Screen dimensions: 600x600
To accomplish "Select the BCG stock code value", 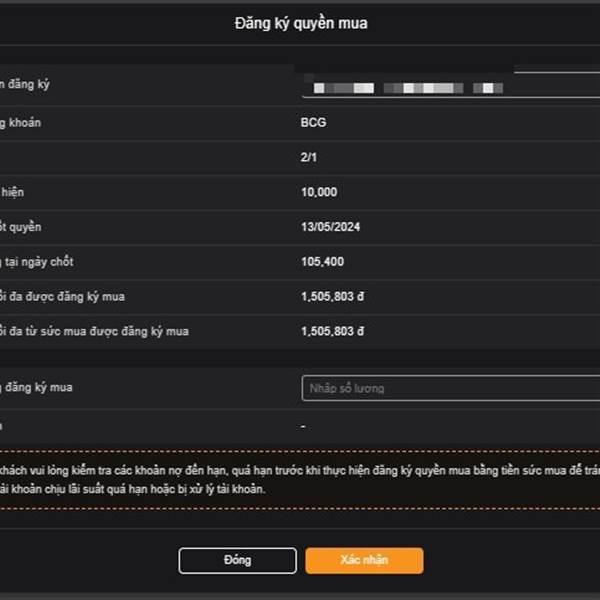I will pyautogui.click(x=313, y=122).
